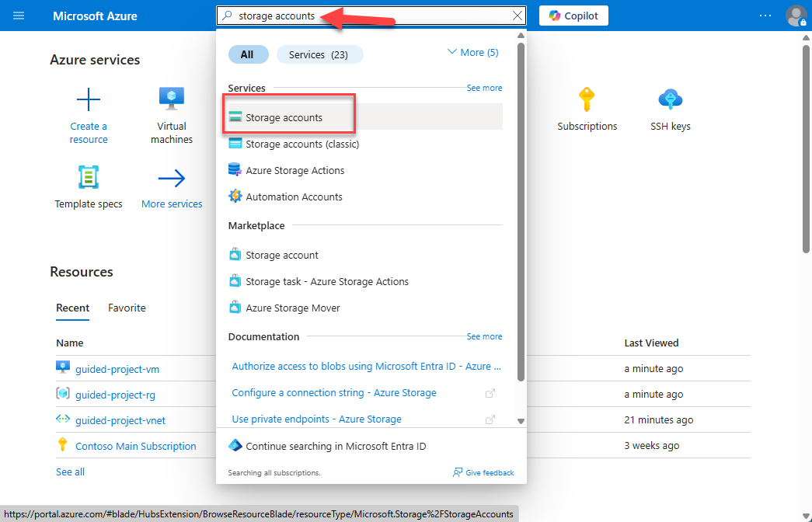This screenshot has width=812, height=522.
Task: Select Storage accounts (classic) result
Action: click(x=365, y=144)
